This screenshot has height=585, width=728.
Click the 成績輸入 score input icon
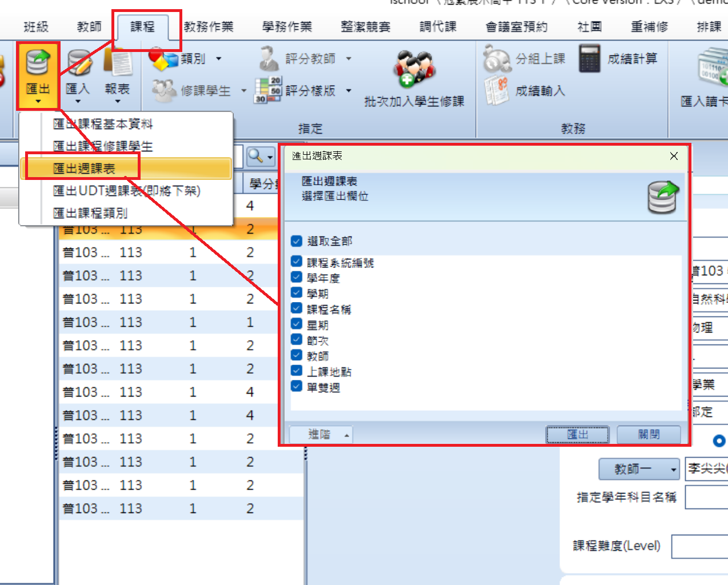click(x=497, y=91)
